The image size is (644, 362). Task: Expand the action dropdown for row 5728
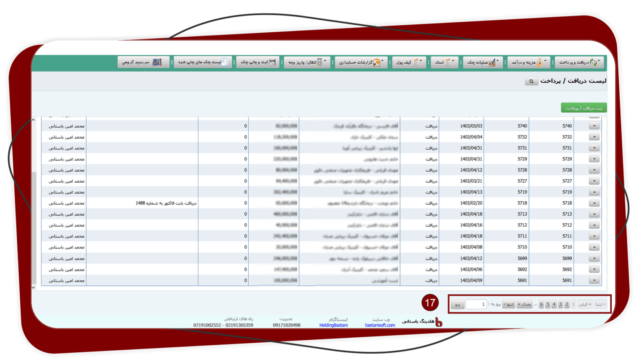pos(594,170)
